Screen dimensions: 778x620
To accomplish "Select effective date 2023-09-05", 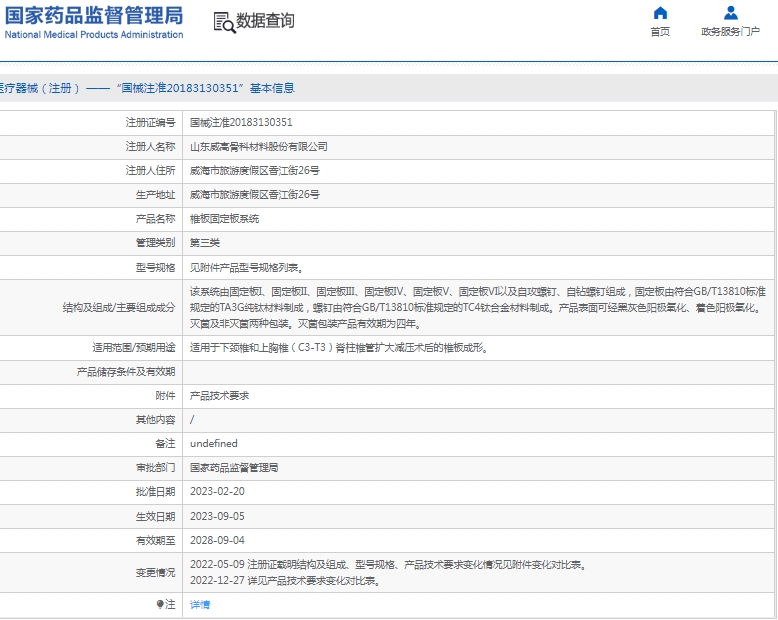I will point(217,516).
